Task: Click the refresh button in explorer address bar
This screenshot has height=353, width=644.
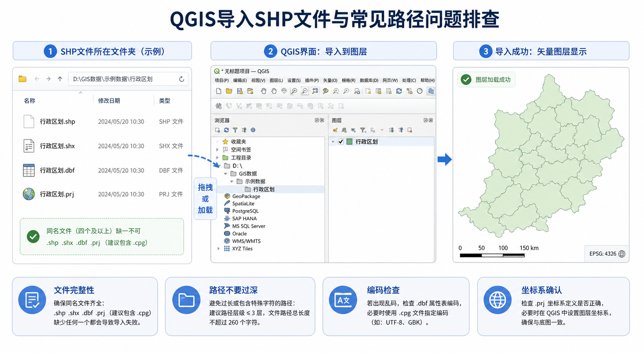Action: (181, 79)
